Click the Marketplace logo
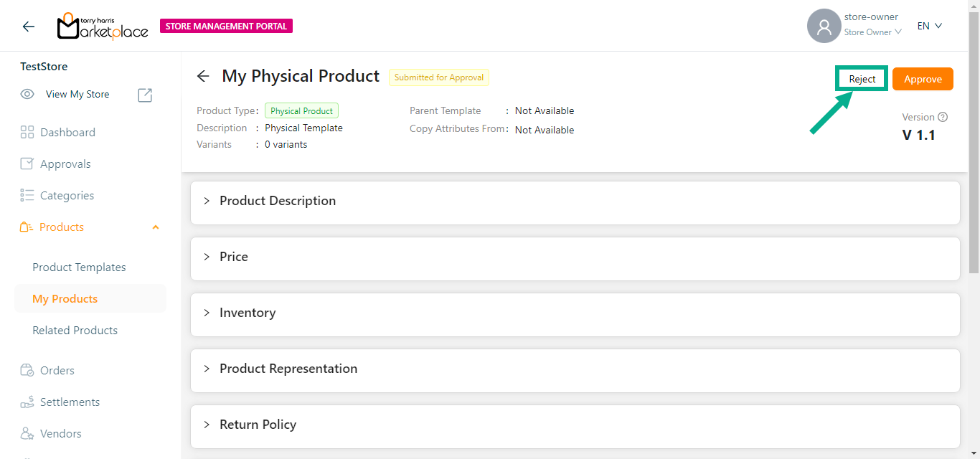980x459 pixels. pyautogui.click(x=103, y=27)
